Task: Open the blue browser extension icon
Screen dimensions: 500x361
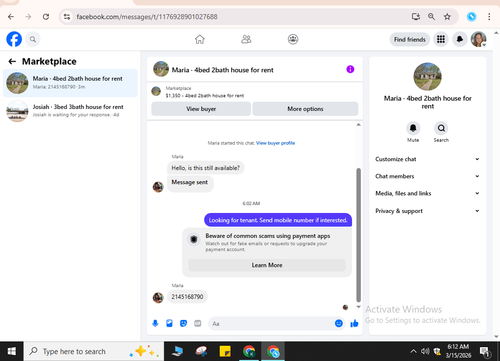Action: point(471,17)
